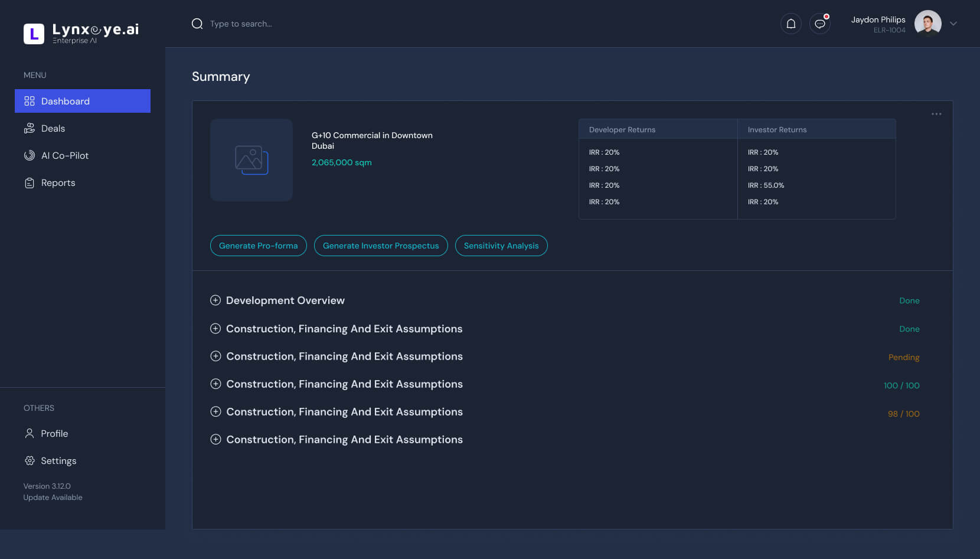Open the chat messages icon
This screenshot has width=980, height=559.
tap(819, 24)
